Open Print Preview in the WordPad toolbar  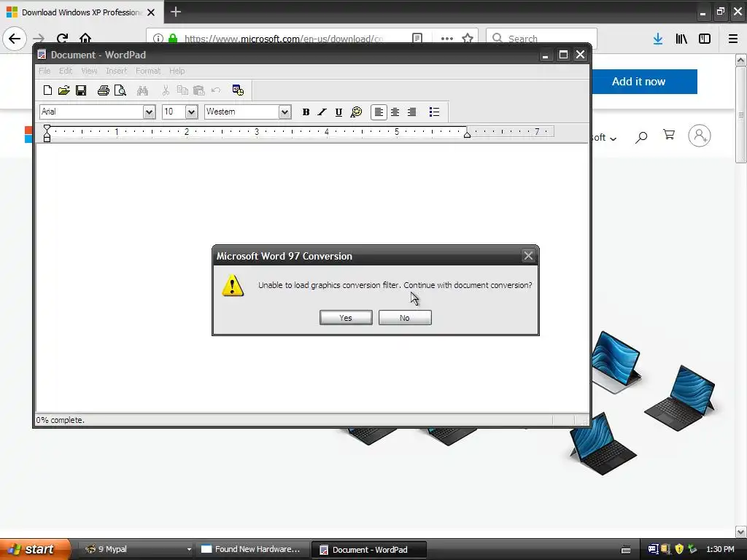tap(120, 90)
